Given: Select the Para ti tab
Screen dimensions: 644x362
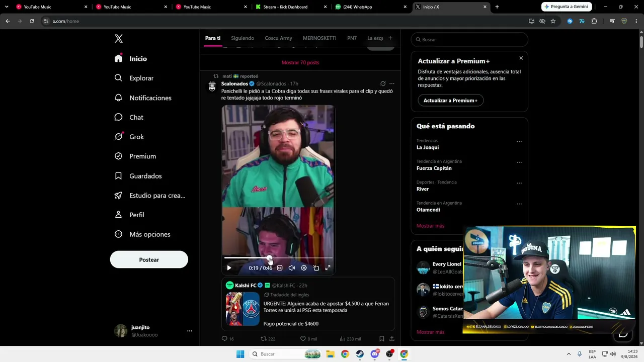Looking at the screenshot, I should coord(213,38).
